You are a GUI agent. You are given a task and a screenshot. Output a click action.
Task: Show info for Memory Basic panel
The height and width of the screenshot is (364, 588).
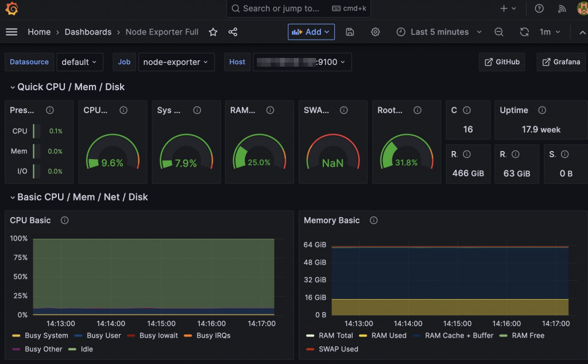373,220
